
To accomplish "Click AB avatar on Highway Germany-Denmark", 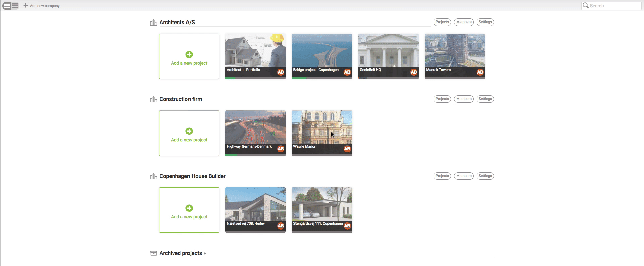I will click(x=281, y=149).
